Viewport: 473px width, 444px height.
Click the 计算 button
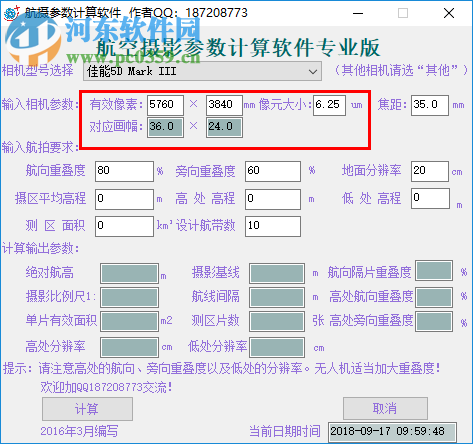pyautogui.click(x=87, y=409)
